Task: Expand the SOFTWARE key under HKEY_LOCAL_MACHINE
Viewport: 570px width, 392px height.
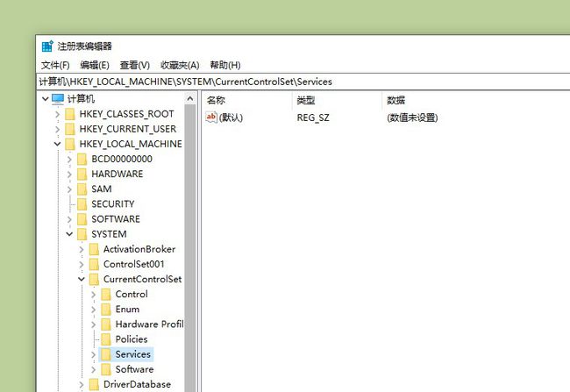Action: 69,219
